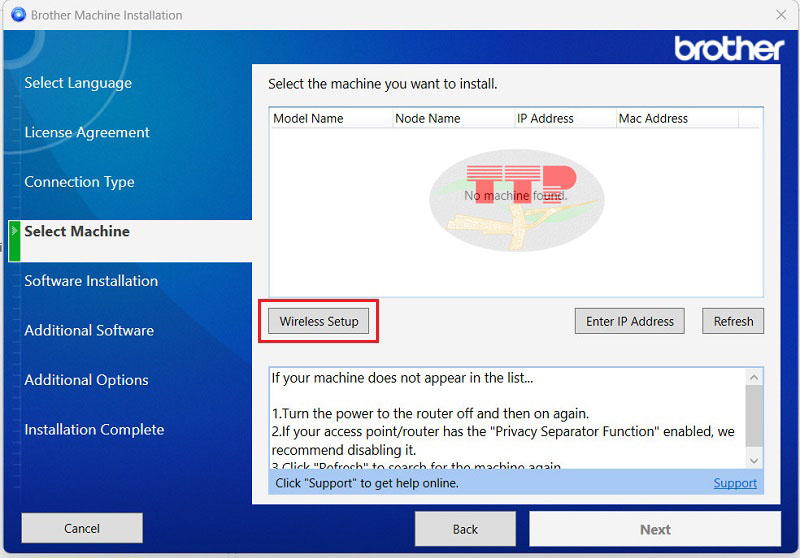Viewport: 800px width, 558px height.
Task: Select the Installation Complete step
Action: [x=94, y=429]
